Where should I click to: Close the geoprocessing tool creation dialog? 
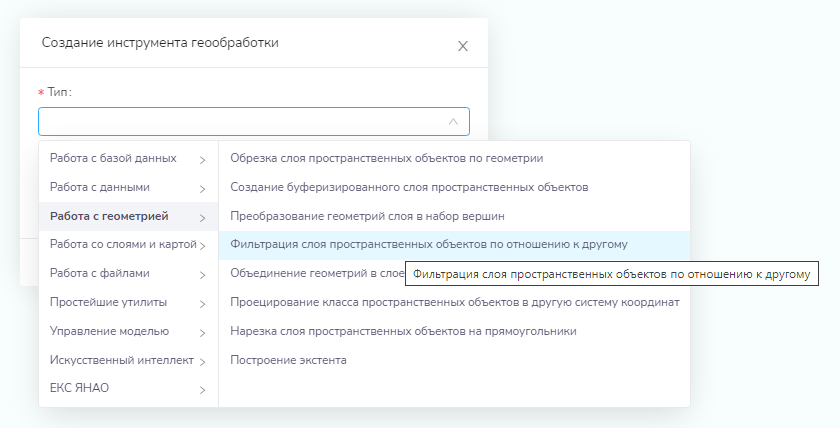click(x=462, y=45)
